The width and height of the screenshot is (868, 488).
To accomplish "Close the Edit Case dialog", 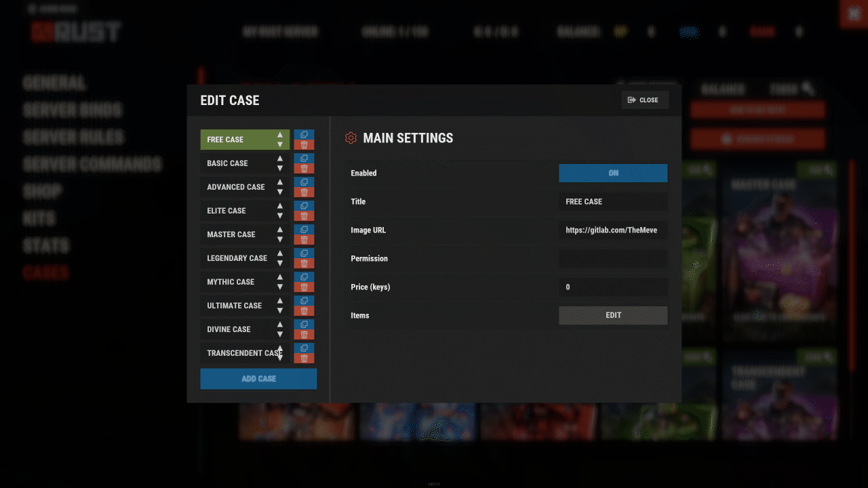I will point(644,100).
